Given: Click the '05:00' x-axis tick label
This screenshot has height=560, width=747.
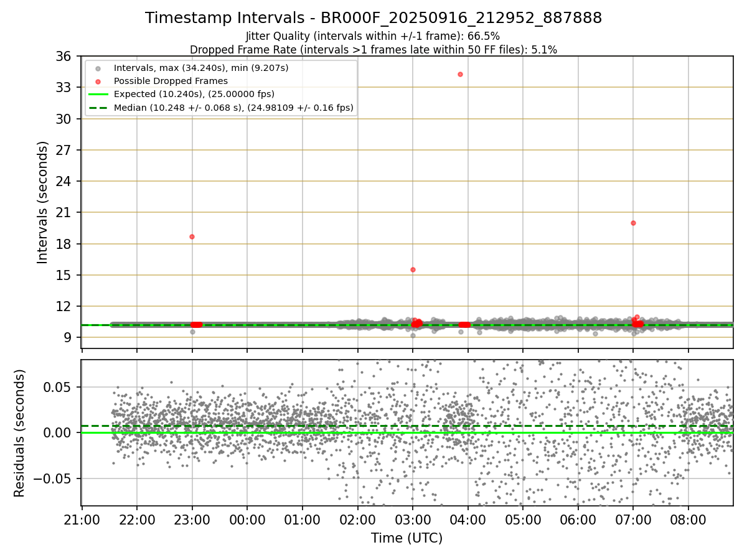Looking at the screenshot, I should click(523, 519).
